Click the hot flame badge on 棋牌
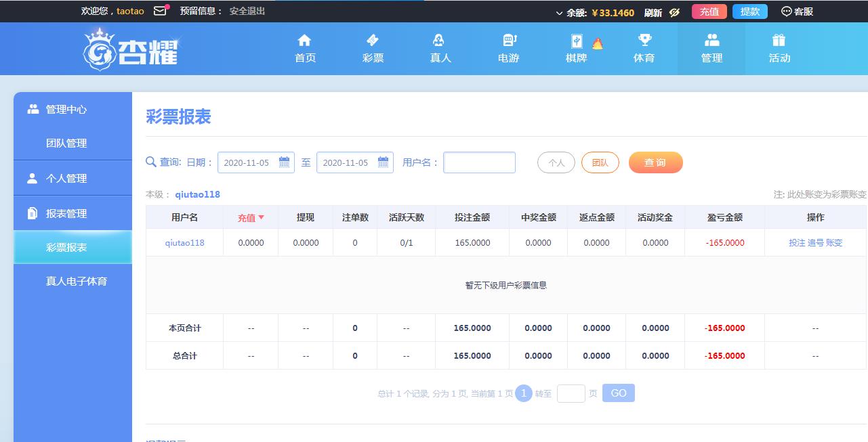 click(x=597, y=43)
